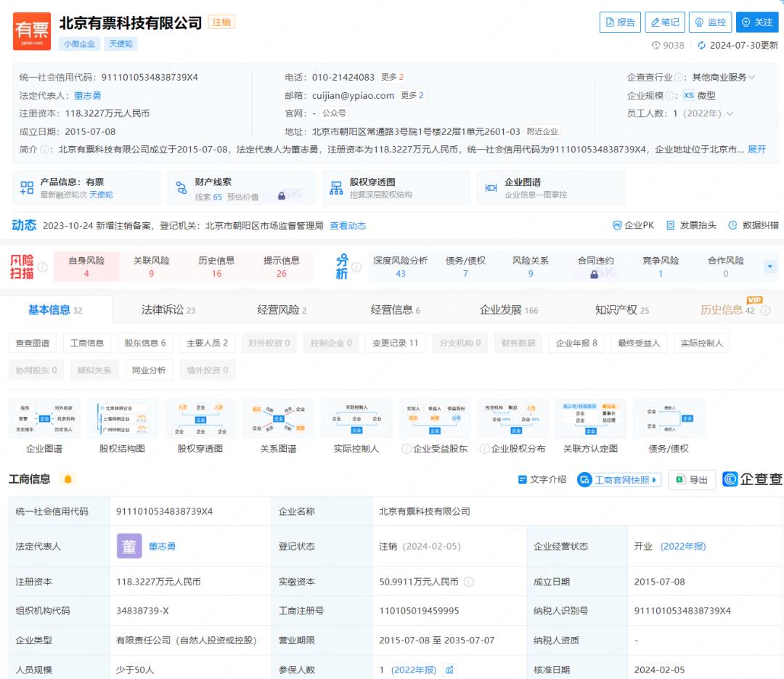Screen dimensions: 784x679
Task: Open the 财产线索 property clues card
Action: tap(241, 188)
